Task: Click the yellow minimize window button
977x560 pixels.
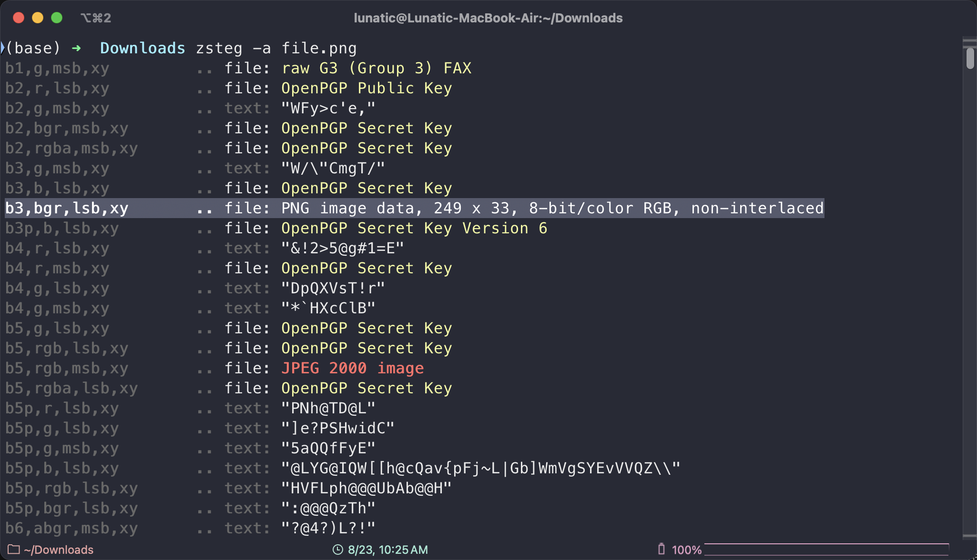Action: click(38, 18)
